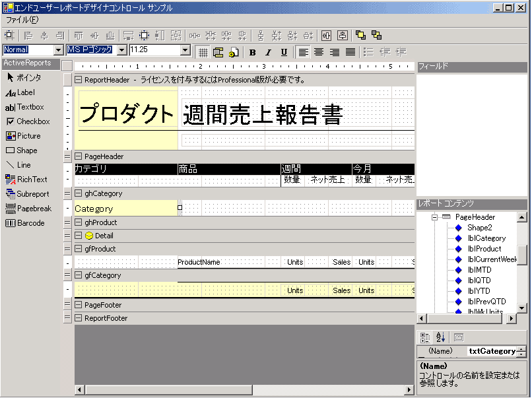Center align text

pos(319,52)
